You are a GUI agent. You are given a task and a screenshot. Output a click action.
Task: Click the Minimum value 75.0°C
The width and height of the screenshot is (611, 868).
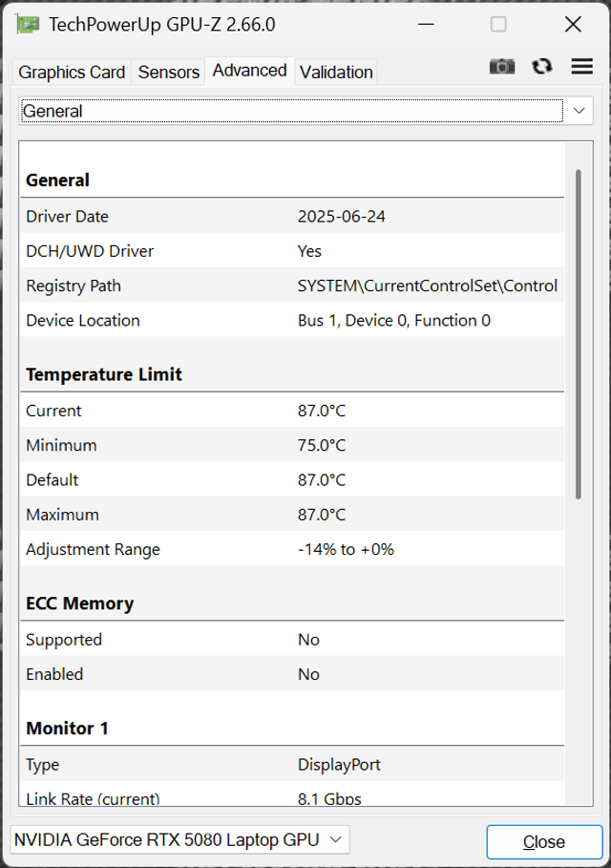tap(322, 445)
